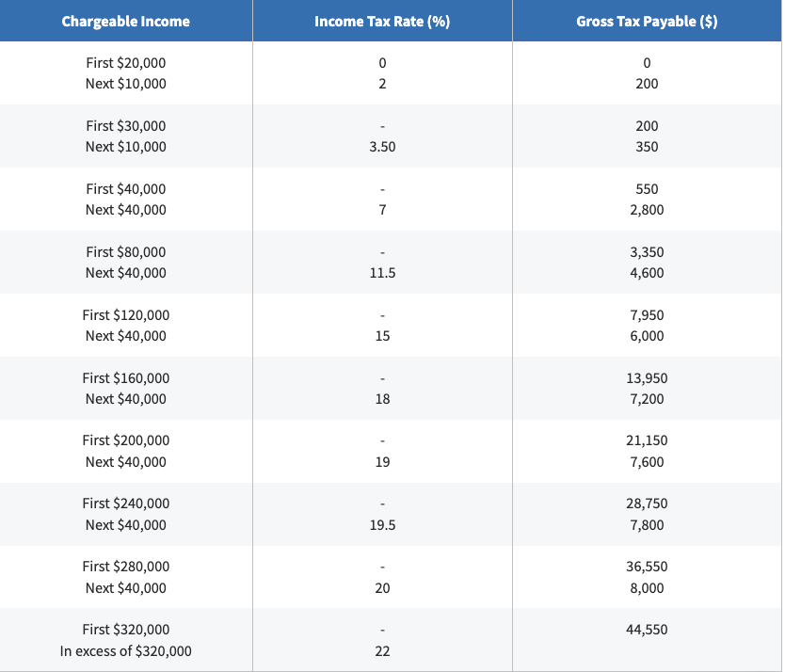Click the First $280,000 income entry
The image size is (785, 672).
coord(126,567)
